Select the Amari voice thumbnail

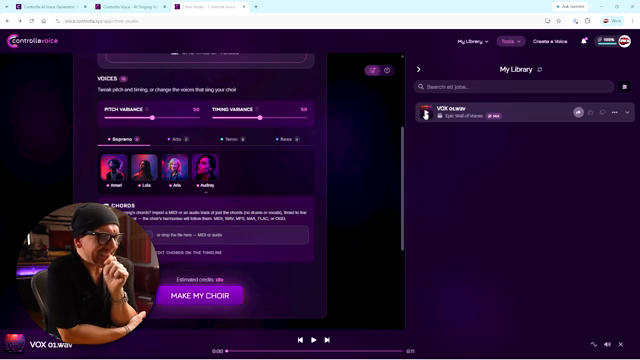(x=114, y=168)
